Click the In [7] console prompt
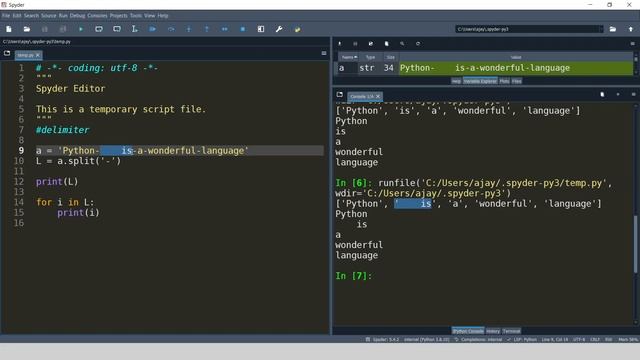This screenshot has height=360, width=640. click(x=353, y=276)
